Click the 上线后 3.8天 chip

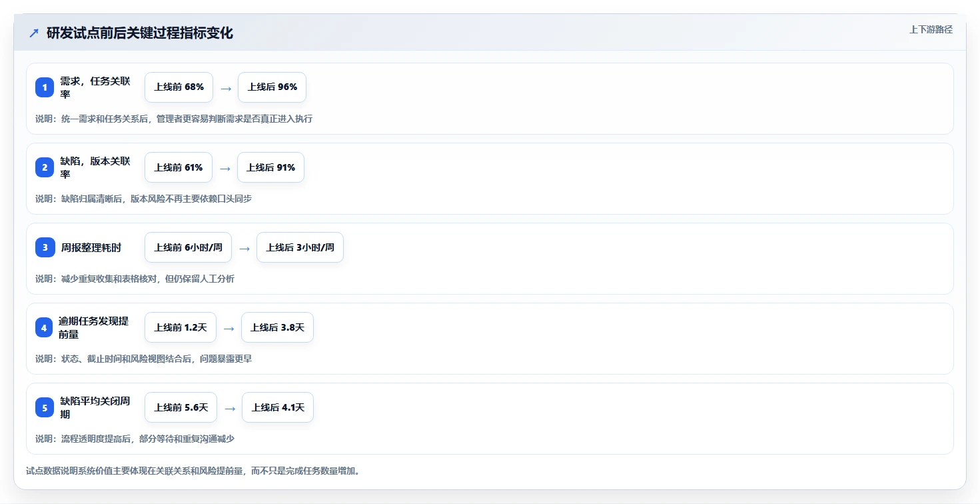pos(277,327)
